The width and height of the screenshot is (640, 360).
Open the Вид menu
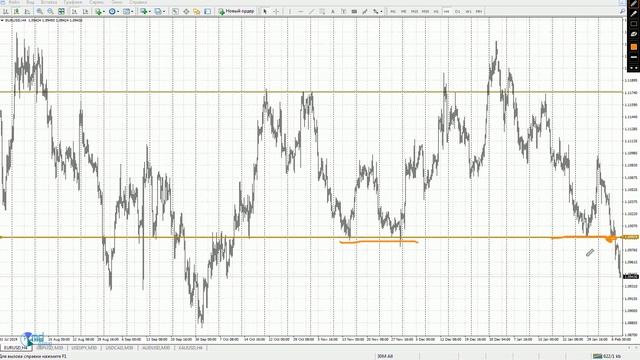pos(30,2)
